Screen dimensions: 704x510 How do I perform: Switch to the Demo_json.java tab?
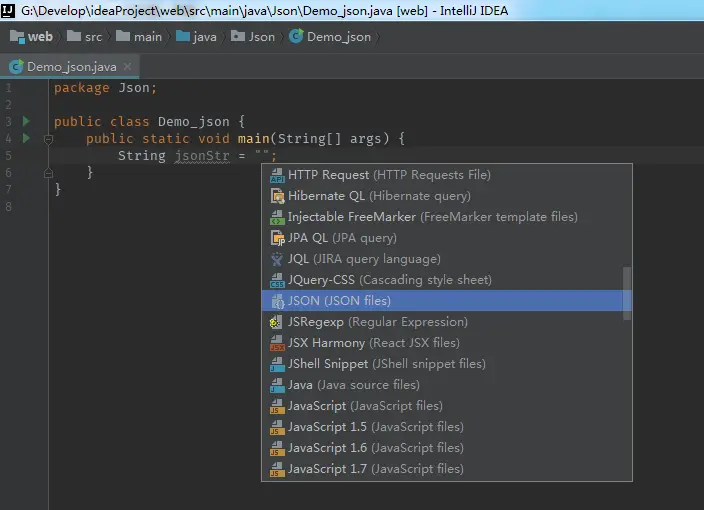click(70, 67)
